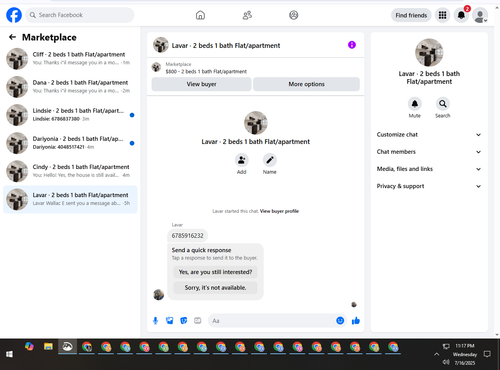Click the message 6785916232
The width and height of the screenshot is (500, 370).
pos(188,236)
